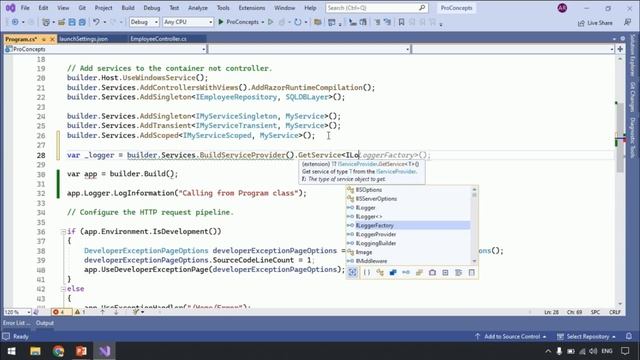
Task: Save the current file
Action: click(x=72, y=22)
